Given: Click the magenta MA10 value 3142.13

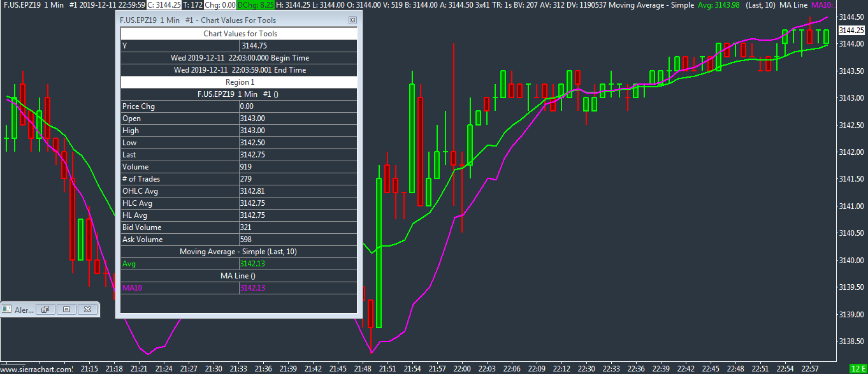Looking at the screenshot, I should point(298,288).
